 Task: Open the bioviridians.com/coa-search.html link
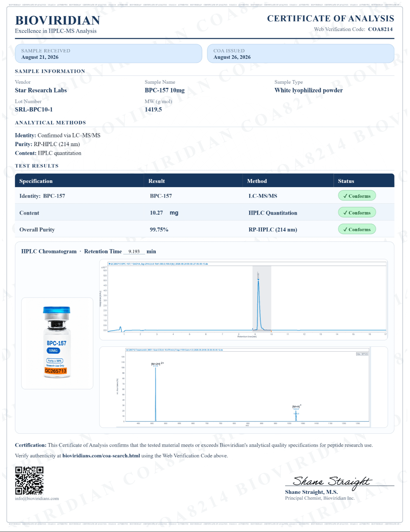click(101, 456)
